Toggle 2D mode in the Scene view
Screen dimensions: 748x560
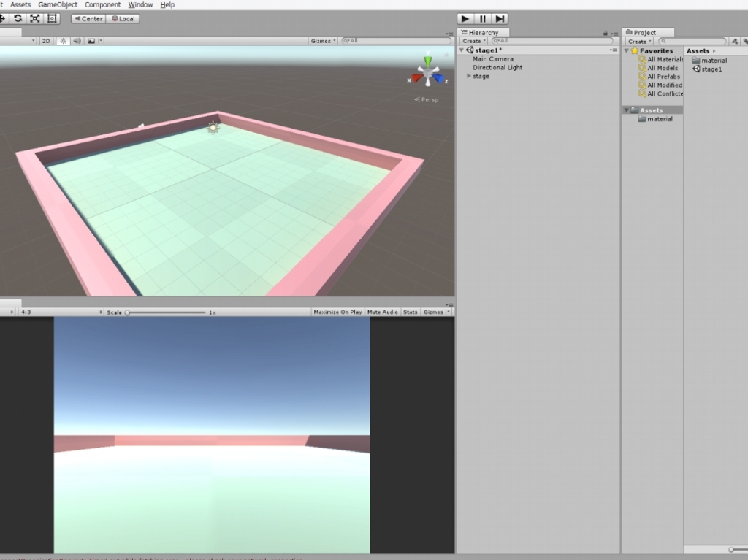(x=46, y=41)
